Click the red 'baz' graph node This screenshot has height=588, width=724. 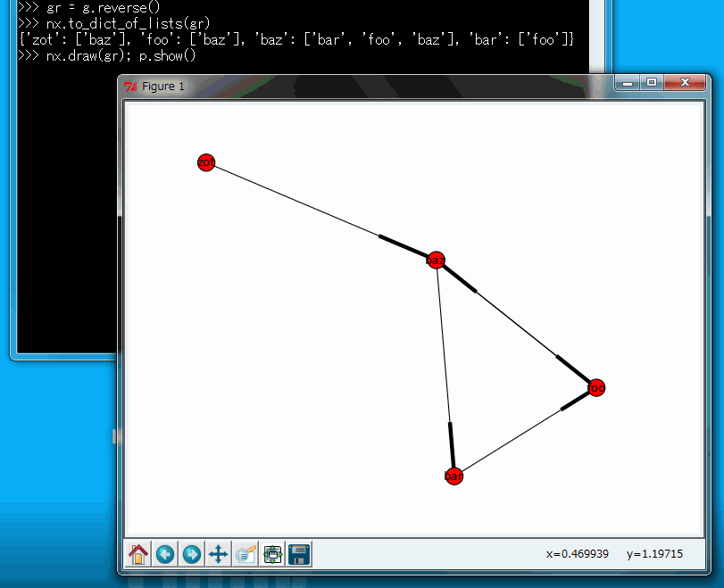[x=436, y=261]
